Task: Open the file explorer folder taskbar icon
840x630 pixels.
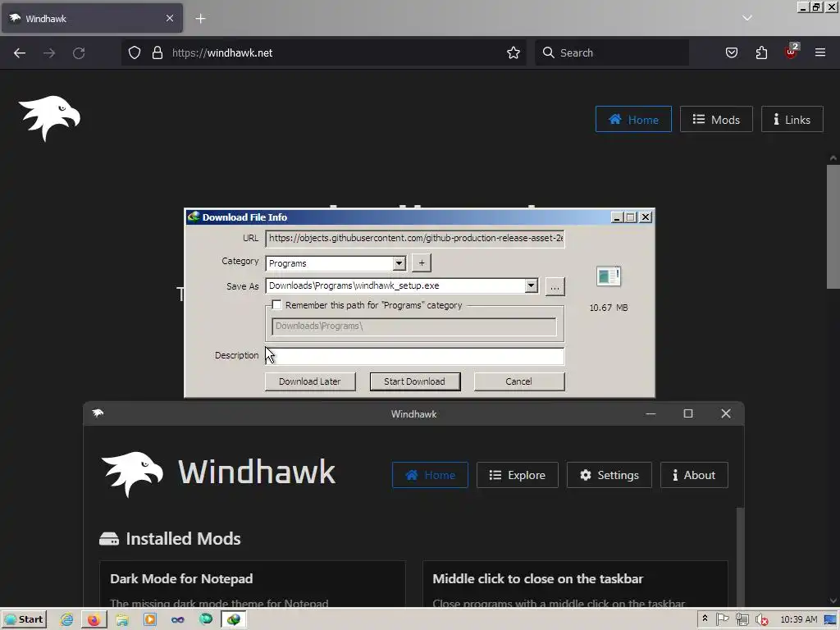Action: pyautogui.click(x=122, y=620)
